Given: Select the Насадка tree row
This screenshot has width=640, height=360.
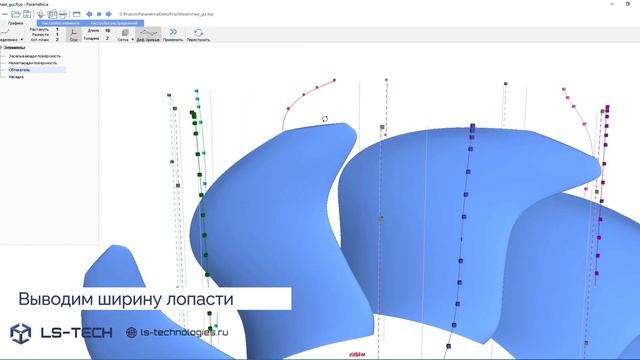Looking at the screenshot, I should point(16,77).
